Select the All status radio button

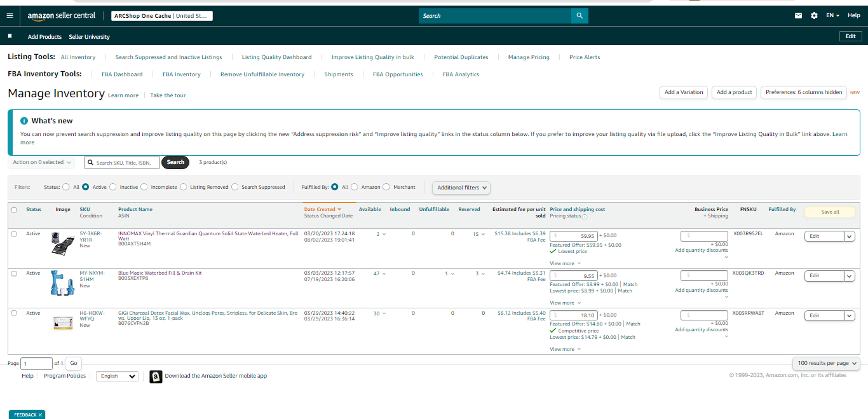(x=66, y=187)
